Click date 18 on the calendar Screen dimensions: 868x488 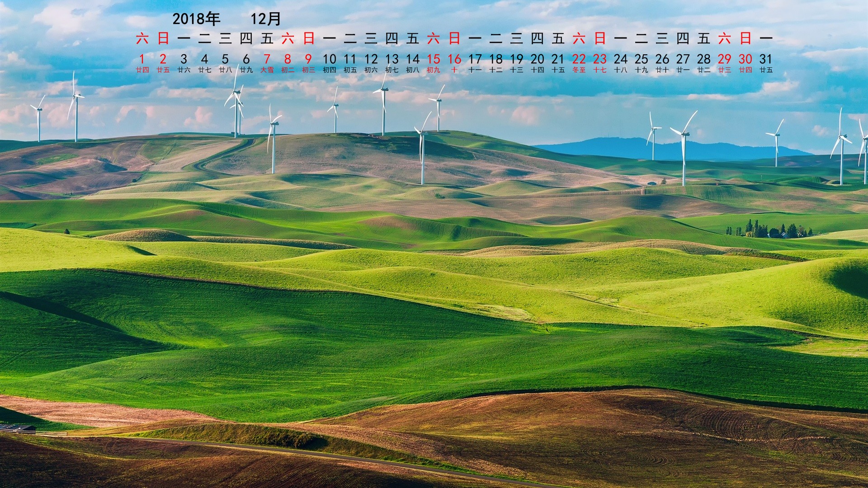tap(495, 59)
